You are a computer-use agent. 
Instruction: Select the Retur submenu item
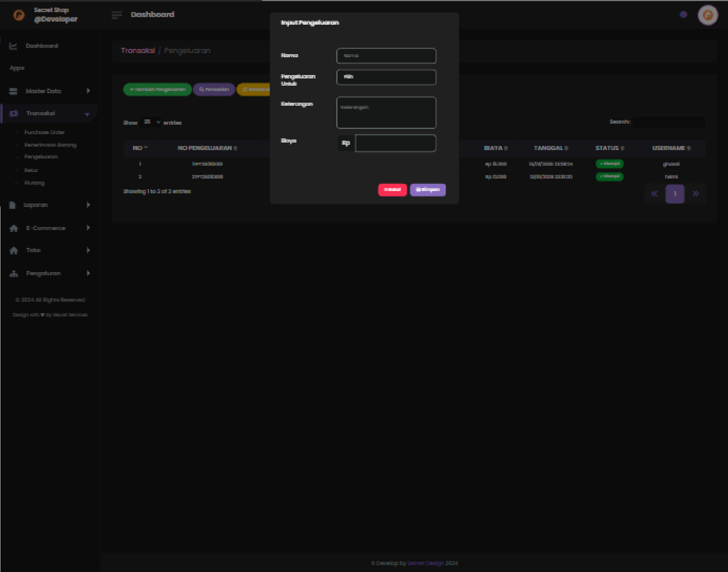(x=31, y=170)
